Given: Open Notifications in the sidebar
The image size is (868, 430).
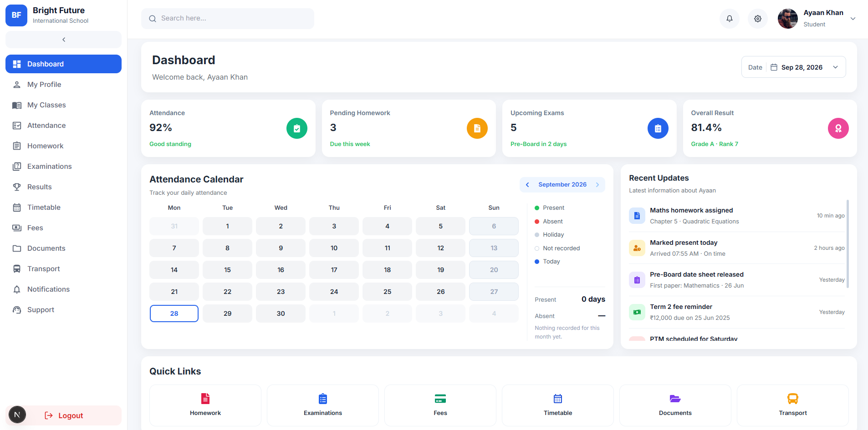Looking at the screenshot, I should coord(63,289).
